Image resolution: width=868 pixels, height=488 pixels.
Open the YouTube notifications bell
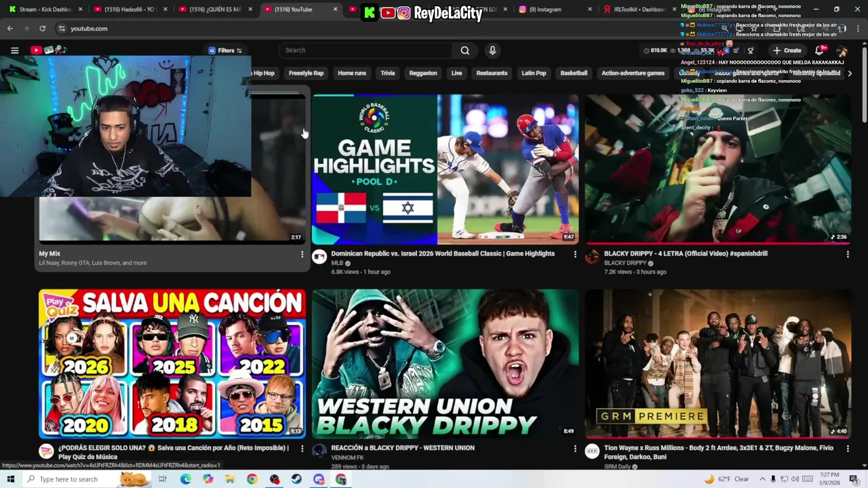tap(820, 50)
